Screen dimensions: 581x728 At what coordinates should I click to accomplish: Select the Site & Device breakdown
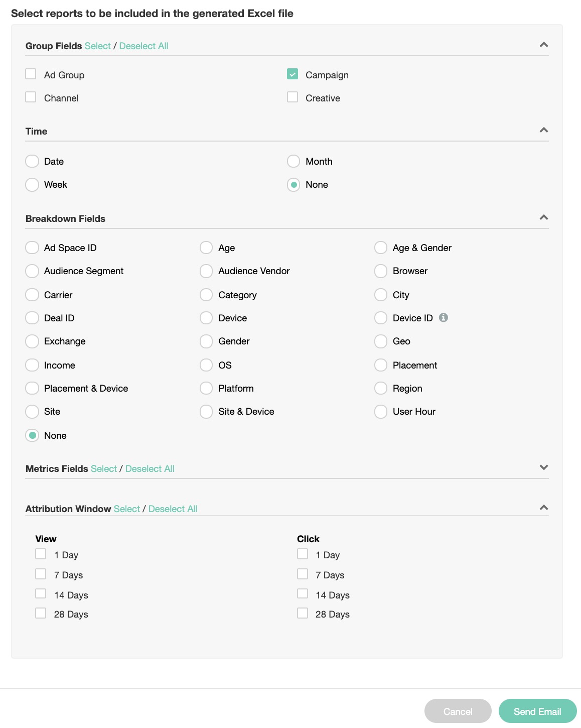[x=206, y=411]
